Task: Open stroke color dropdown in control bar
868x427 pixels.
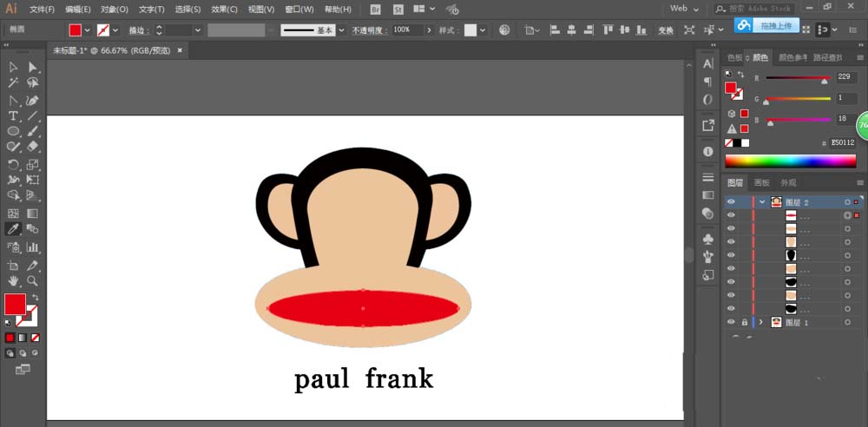Action: click(x=115, y=30)
